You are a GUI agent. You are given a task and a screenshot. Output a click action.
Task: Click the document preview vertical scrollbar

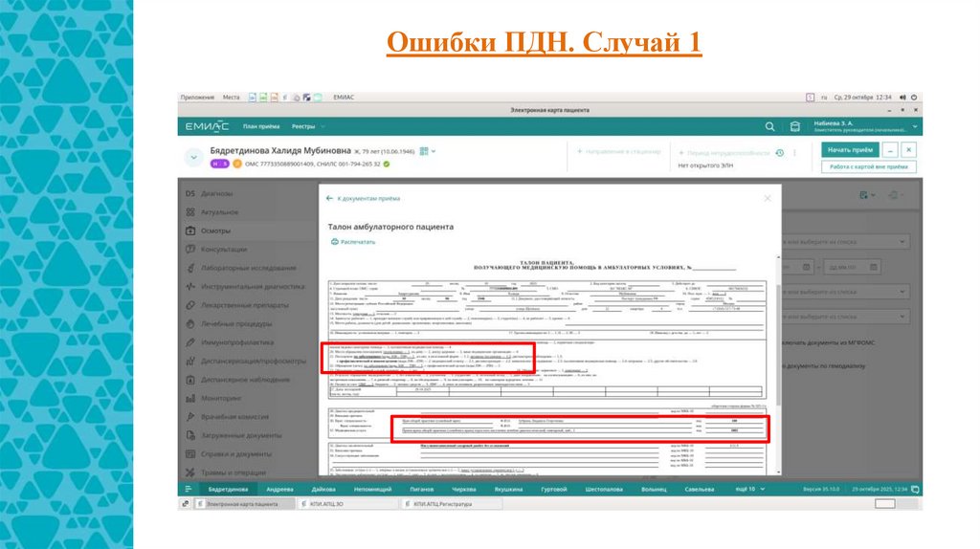tap(778, 344)
